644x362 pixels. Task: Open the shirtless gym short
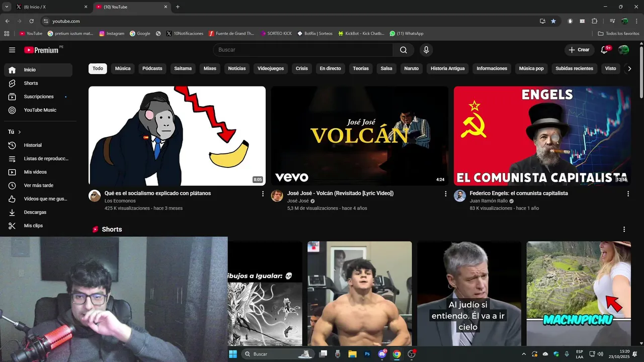360,294
